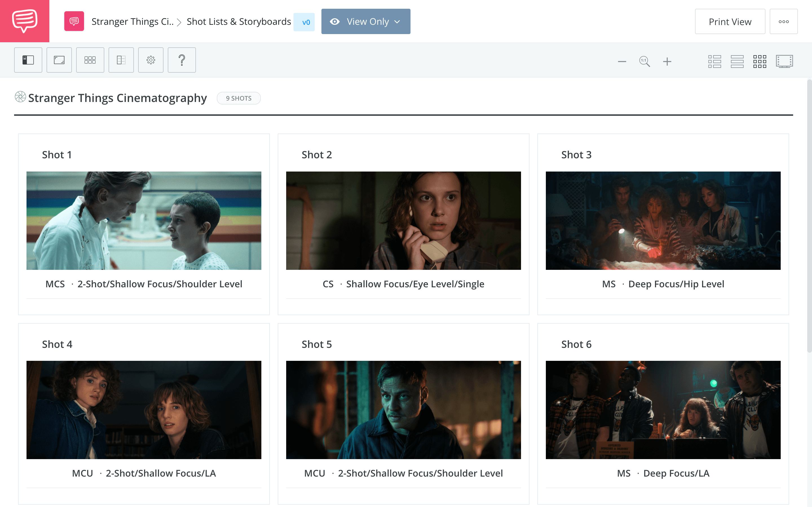Image resolution: width=812 pixels, height=507 pixels.
Task: Open the aspect ratio frame icon
Action: pos(59,60)
